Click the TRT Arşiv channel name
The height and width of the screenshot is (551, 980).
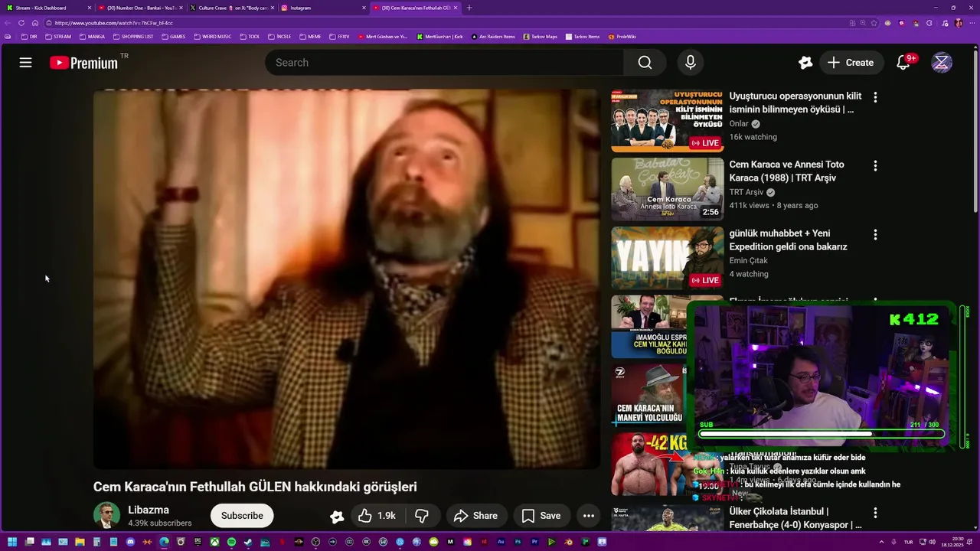tap(746, 192)
